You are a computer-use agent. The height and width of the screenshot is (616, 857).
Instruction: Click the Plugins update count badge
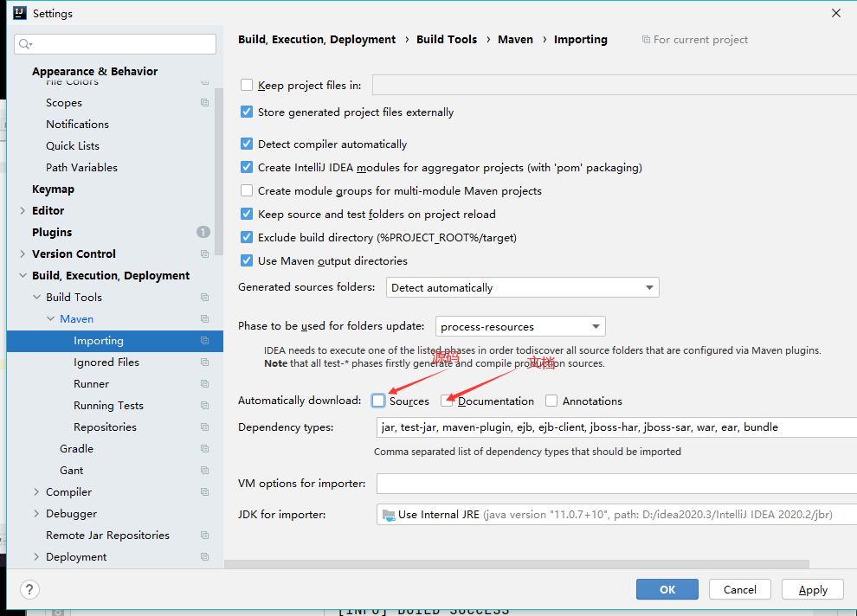[x=203, y=232]
